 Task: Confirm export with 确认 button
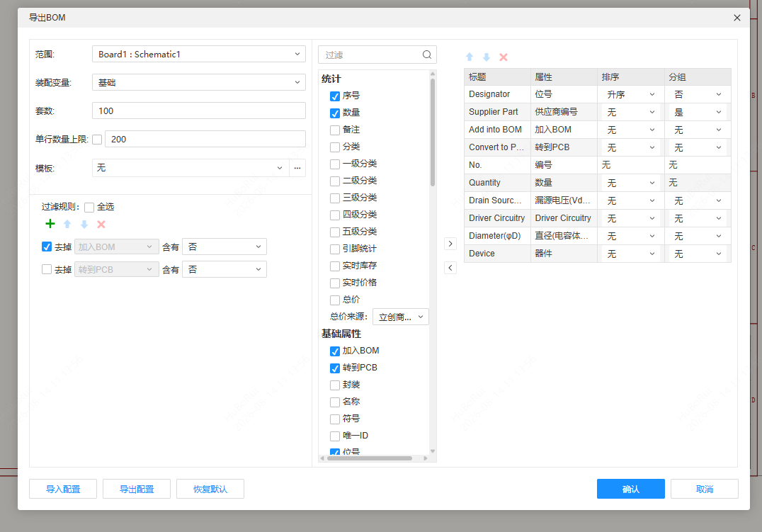[631, 489]
